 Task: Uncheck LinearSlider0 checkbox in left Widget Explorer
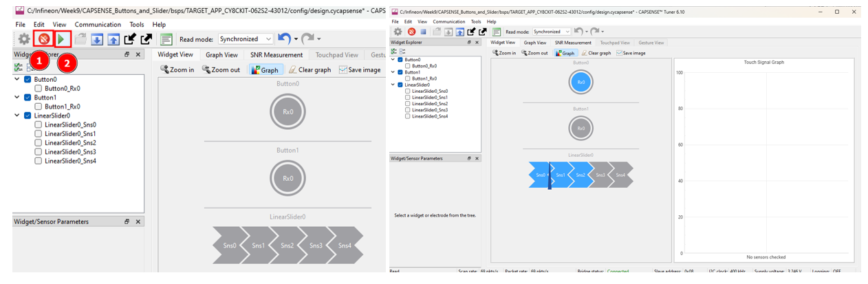pyautogui.click(x=28, y=116)
